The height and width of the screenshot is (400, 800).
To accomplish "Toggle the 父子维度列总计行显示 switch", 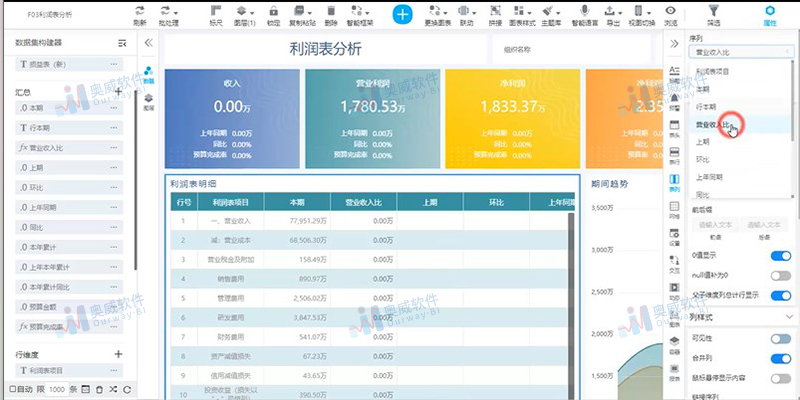I will coord(781,295).
